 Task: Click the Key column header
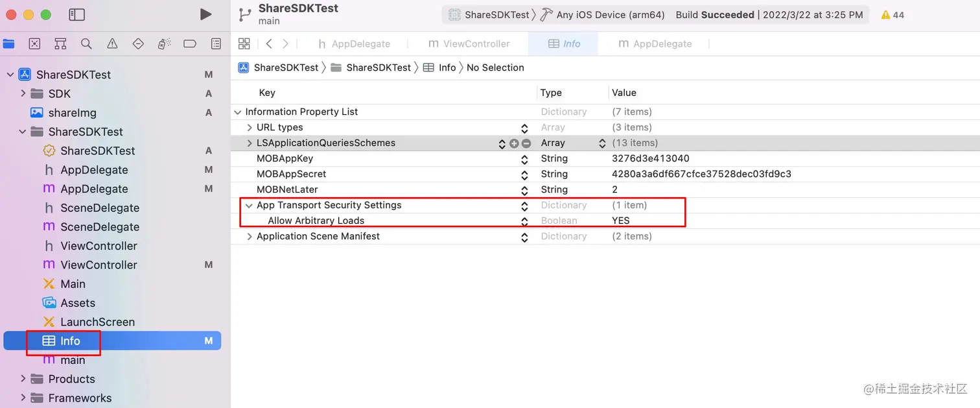[x=267, y=93]
